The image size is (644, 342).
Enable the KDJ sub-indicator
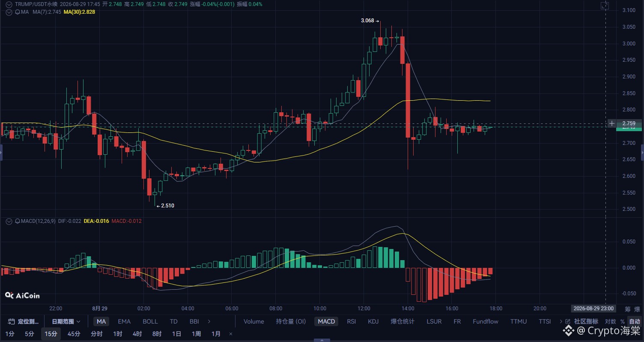[373, 321]
